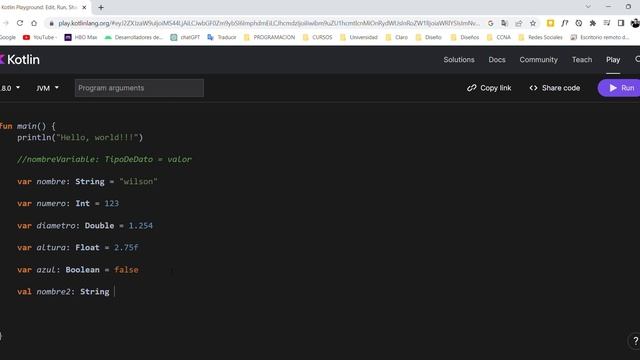Screen dimensions: 640x360
Task: Click the Google icon in address bar
Action: [x=491, y=23]
